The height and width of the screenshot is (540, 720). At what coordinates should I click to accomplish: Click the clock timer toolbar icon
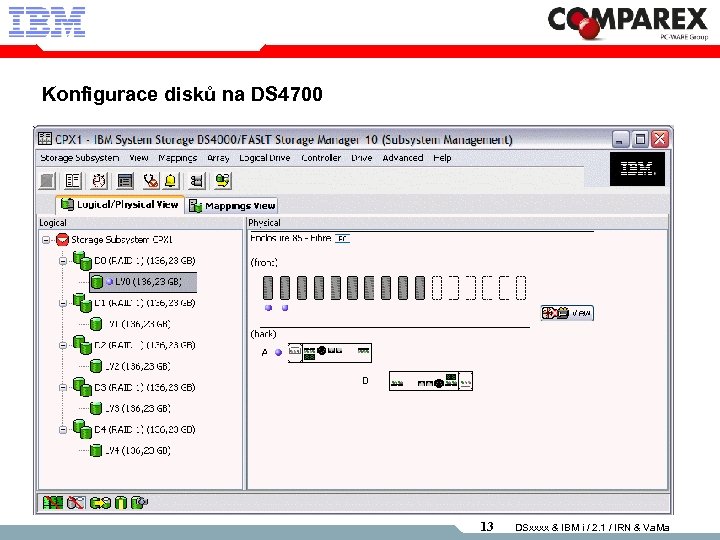pos(99,181)
